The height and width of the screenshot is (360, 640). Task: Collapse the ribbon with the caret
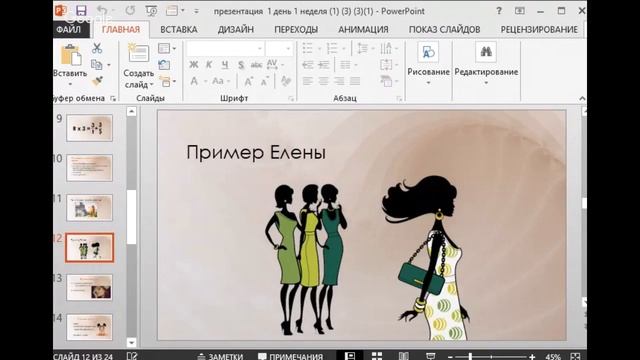(x=582, y=98)
